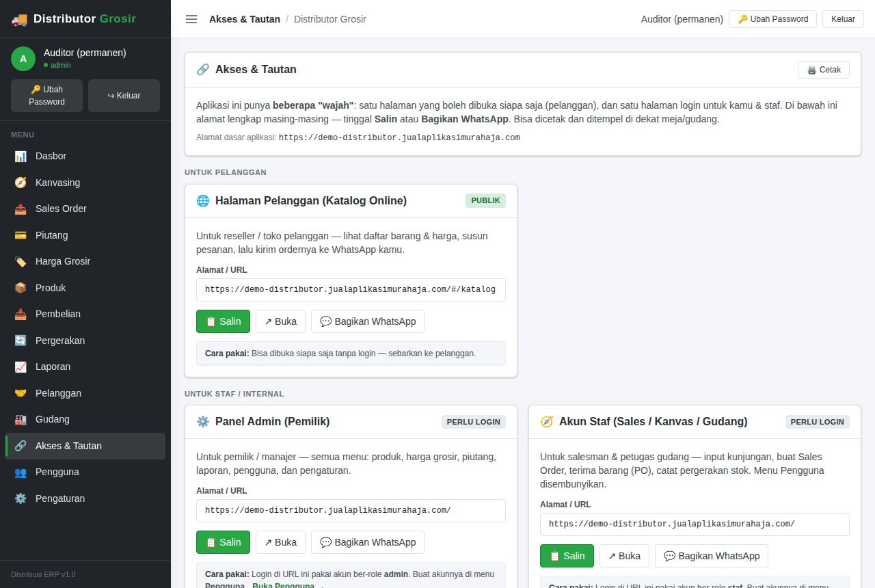Click Keluar button in top header
Viewport: 875px width, 588px height.
[843, 19]
